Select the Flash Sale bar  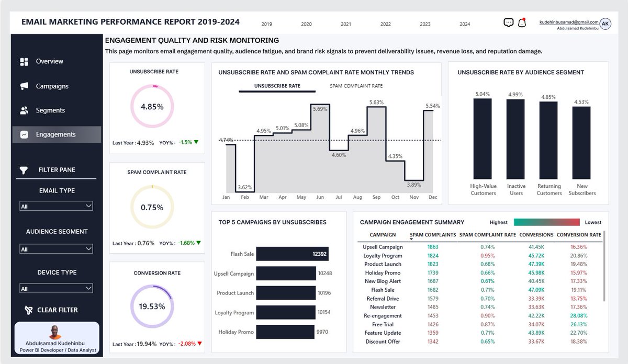click(x=293, y=254)
